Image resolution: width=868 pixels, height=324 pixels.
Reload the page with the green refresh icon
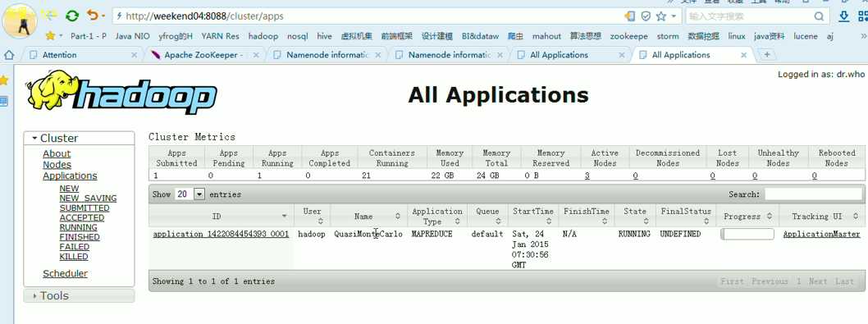[72, 16]
